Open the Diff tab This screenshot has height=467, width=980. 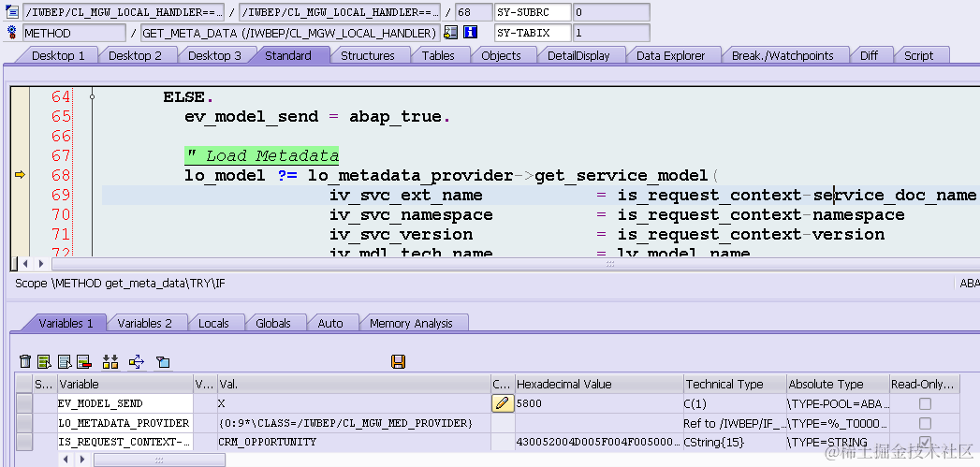coord(869,55)
